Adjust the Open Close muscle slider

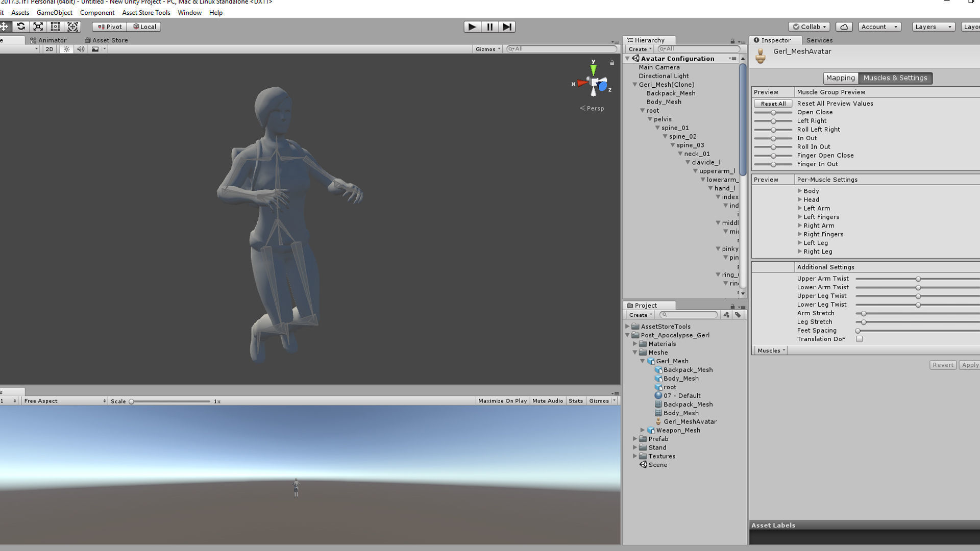[773, 112]
